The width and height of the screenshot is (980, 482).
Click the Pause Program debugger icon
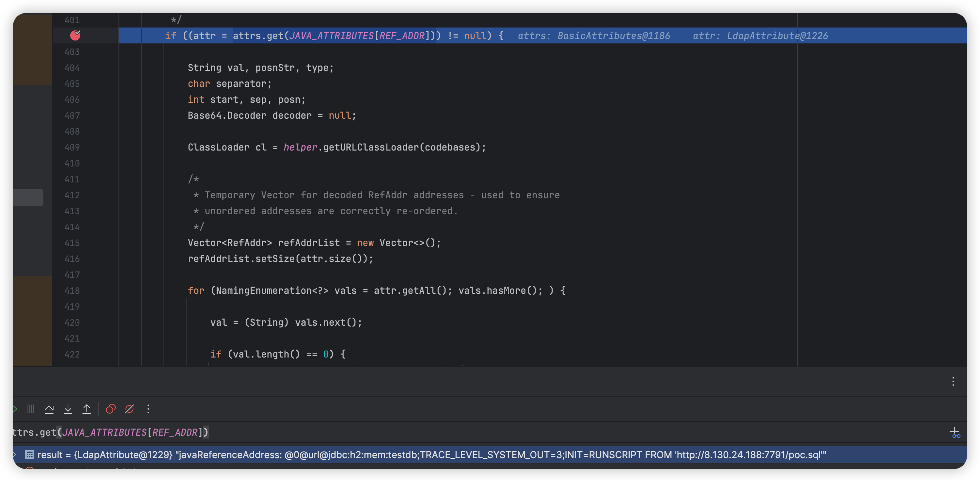tap(30, 409)
